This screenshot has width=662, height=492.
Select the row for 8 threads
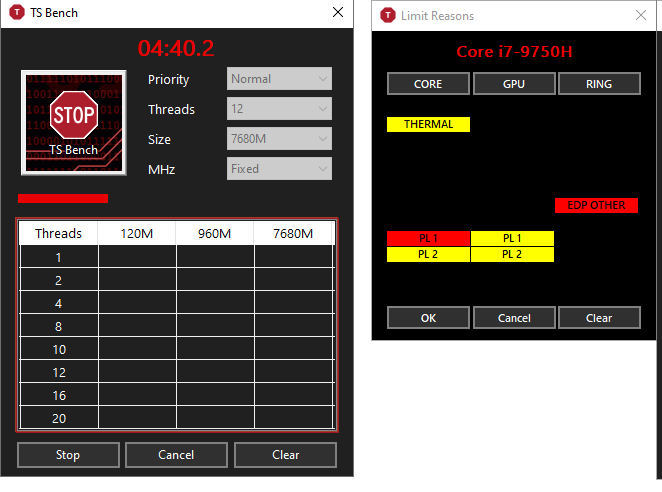(177, 326)
